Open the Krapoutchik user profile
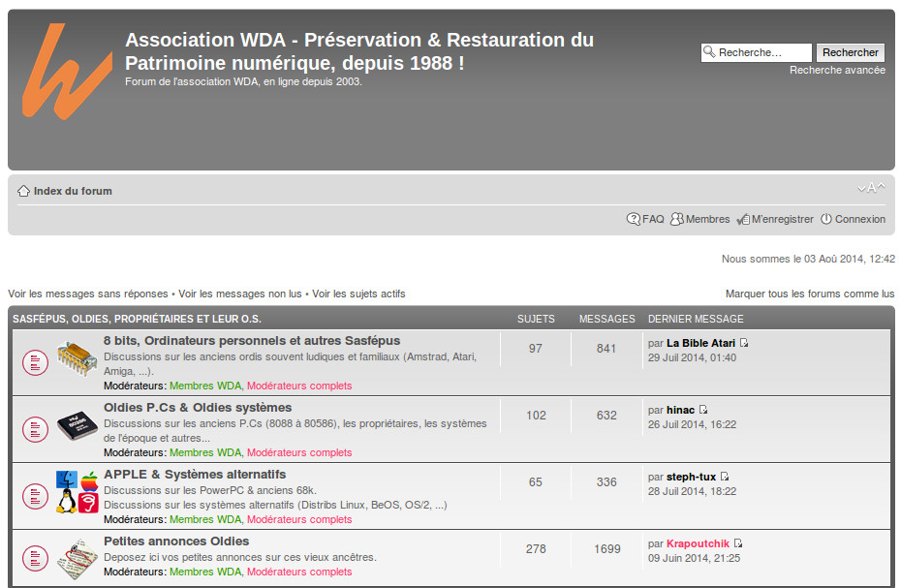This screenshot has width=901, height=588. click(x=698, y=544)
